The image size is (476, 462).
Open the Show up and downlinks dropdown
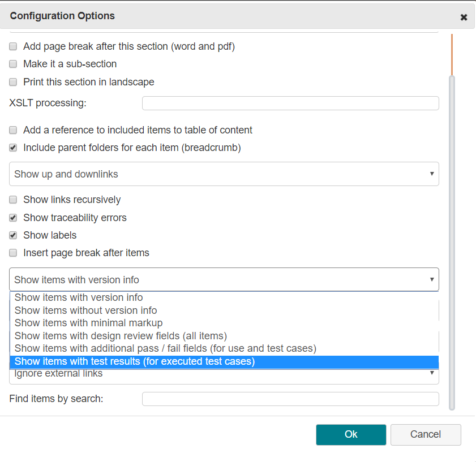224,174
